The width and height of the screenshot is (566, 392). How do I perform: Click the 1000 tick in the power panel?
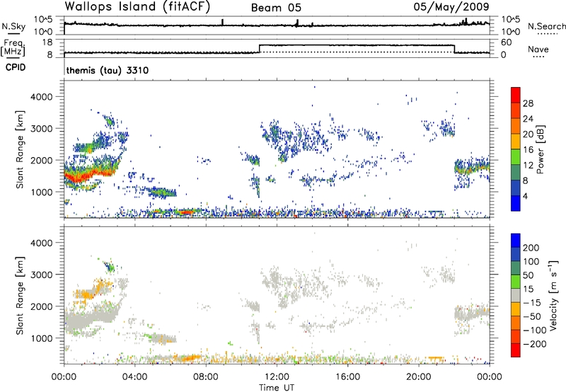(x=42, y=192)
